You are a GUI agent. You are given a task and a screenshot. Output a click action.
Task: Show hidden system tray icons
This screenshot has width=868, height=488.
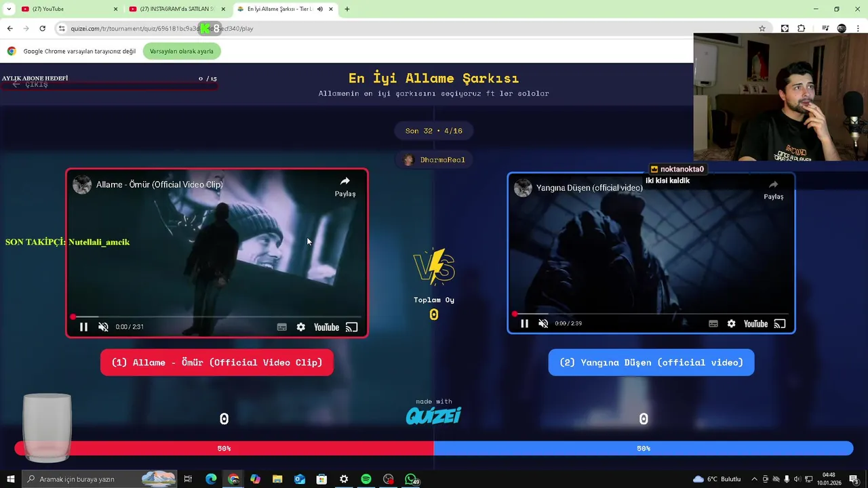754,479
